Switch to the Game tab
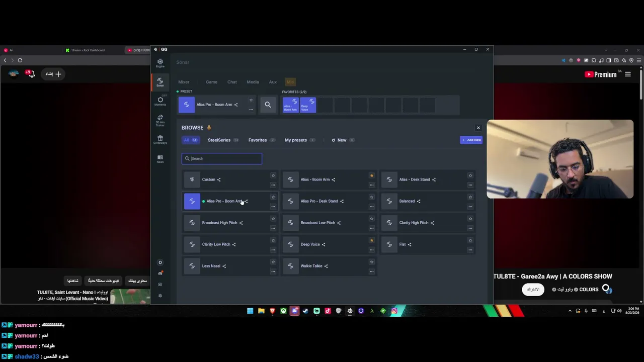 [211, 82]
